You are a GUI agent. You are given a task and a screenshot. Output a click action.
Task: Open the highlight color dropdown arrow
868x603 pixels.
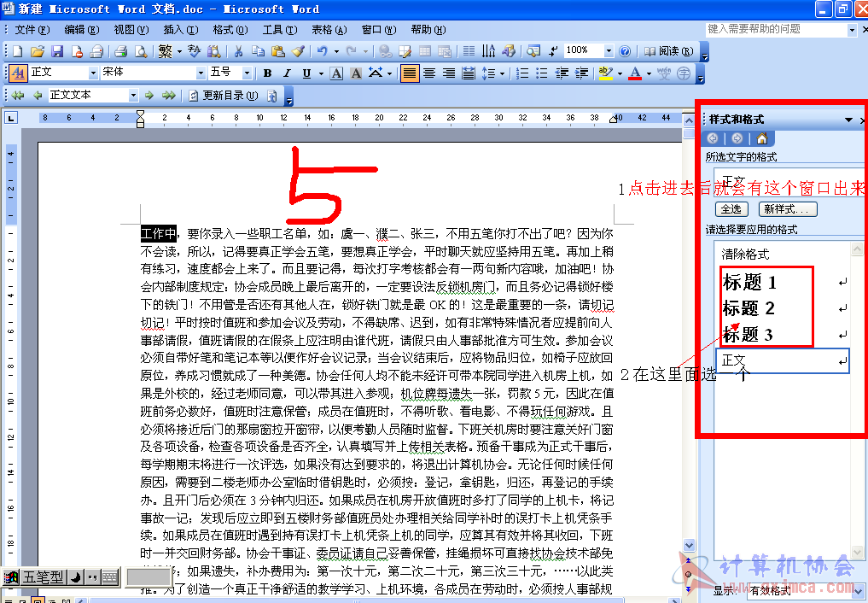[x=620, y=73]
